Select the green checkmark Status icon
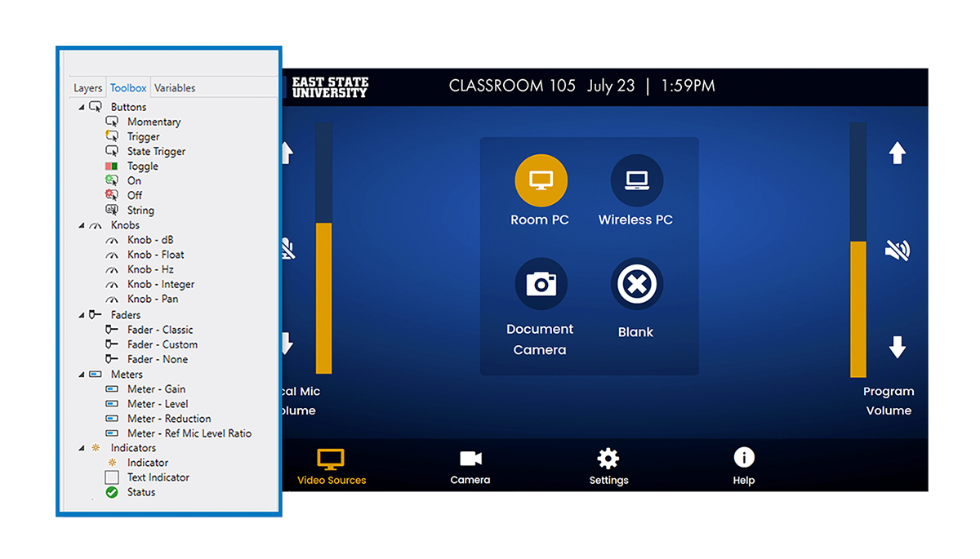980x559 pixels. [112, 492]
